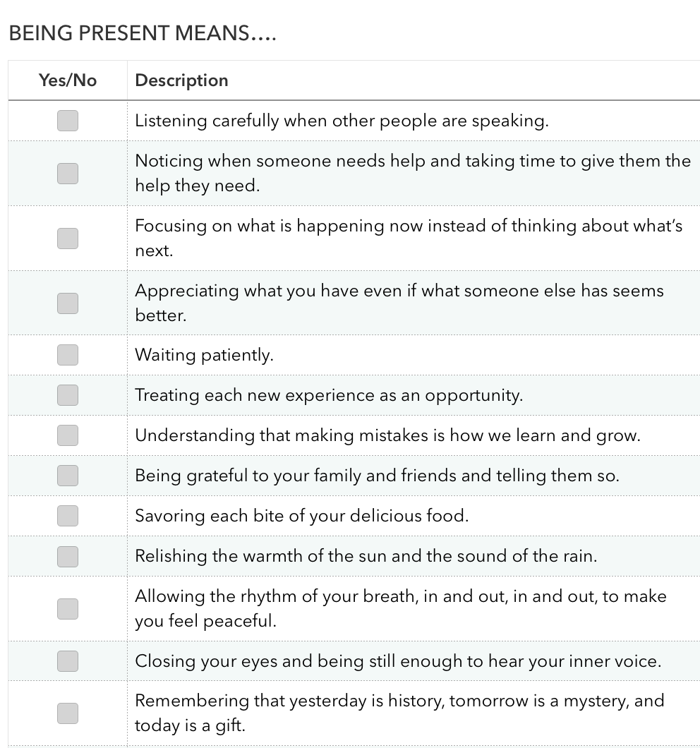This screenshot has height=748, width=700.
Task: Toggle the 'Waiting patiently' checkbox
Action: (x=68, y=355)
